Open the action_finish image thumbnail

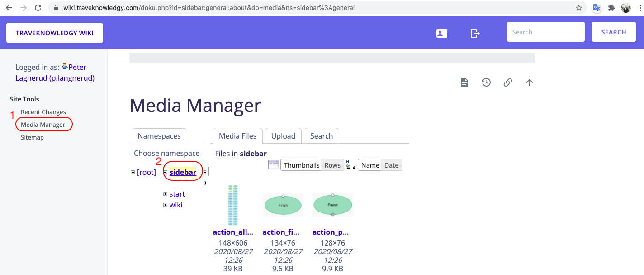tap(283, 205)
